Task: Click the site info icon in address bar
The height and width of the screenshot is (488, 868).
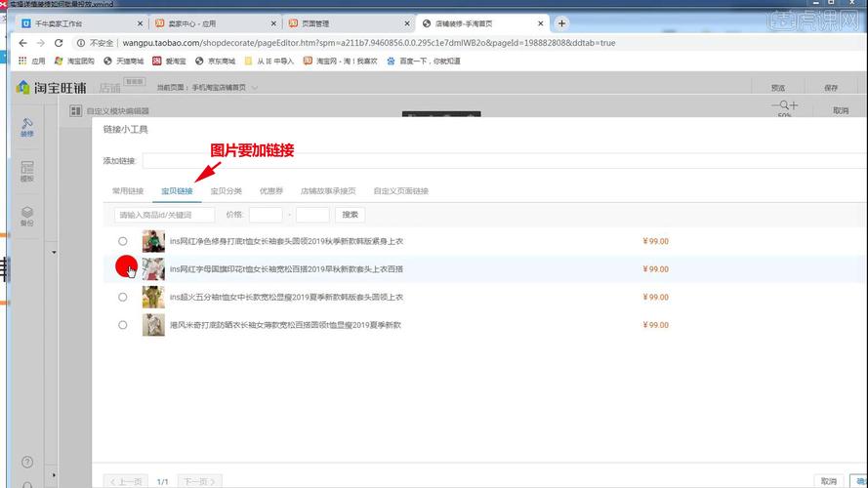Action: [81, 43]
